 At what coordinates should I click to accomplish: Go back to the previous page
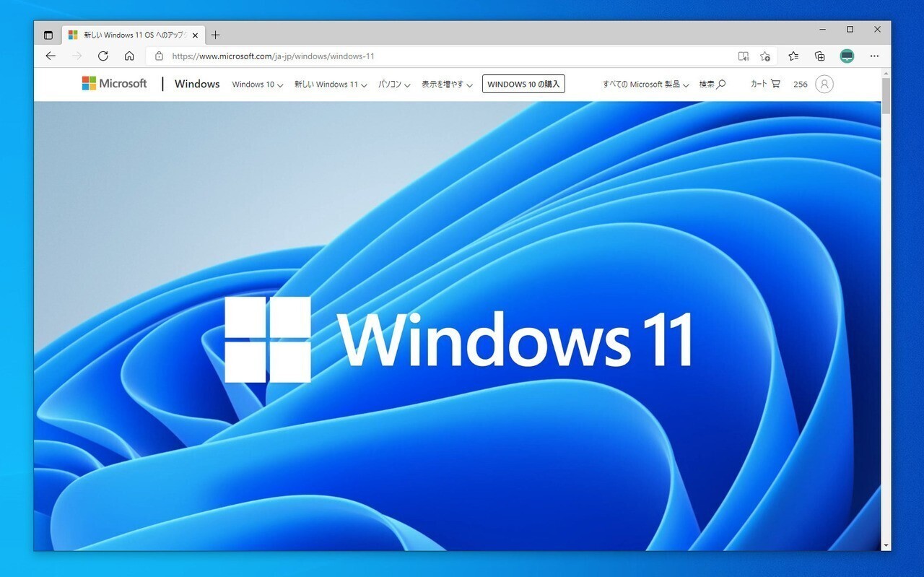(x=51, y=56)
